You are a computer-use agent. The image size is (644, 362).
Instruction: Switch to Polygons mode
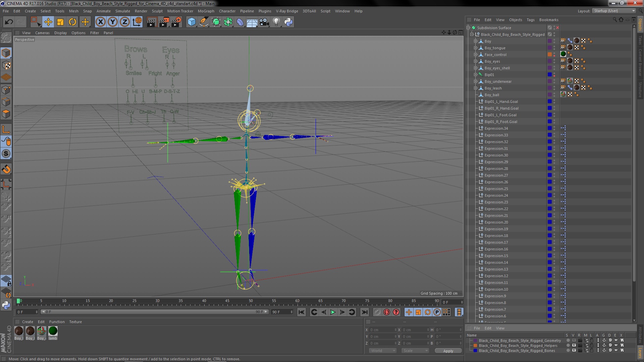6,114
